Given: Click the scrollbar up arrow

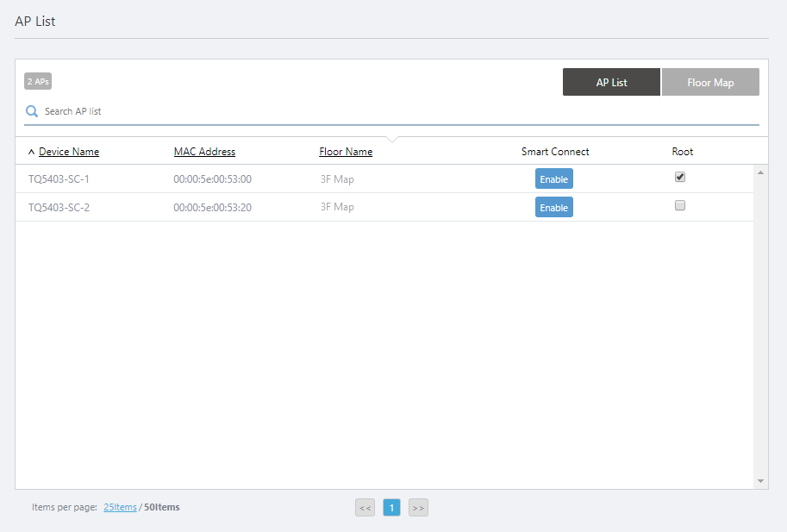Looking at the screenshot, I should tap(760, 172).
